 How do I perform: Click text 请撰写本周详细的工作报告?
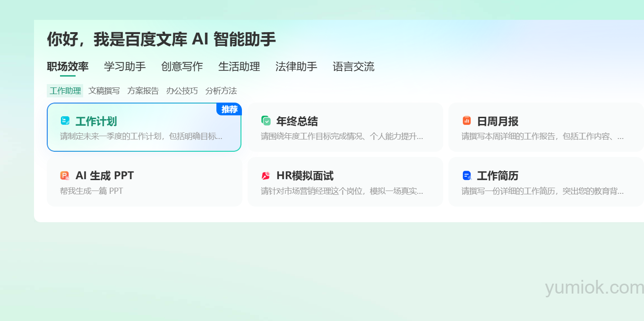click(x=509, y=137)
